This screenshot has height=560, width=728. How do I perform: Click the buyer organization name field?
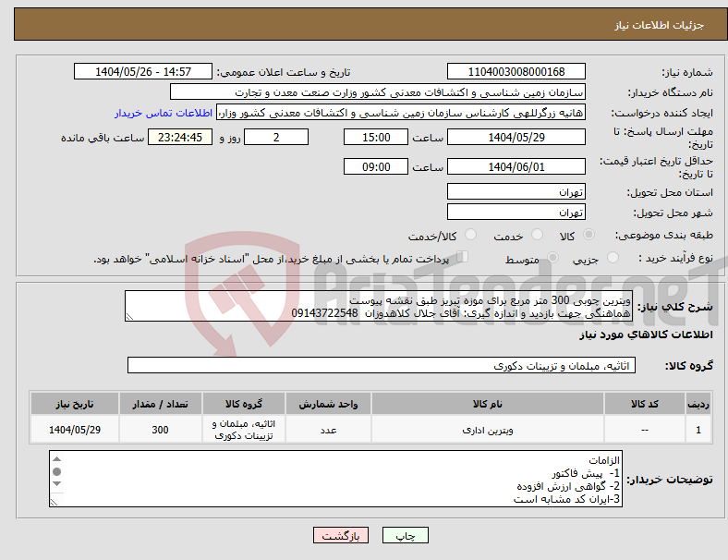[378, 91]
